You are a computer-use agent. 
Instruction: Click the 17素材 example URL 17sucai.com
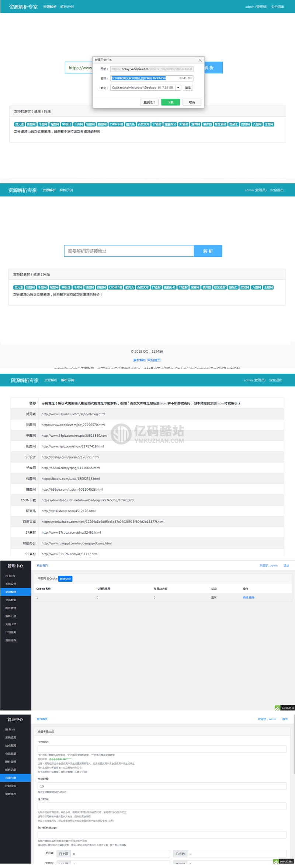click(71, 532)
